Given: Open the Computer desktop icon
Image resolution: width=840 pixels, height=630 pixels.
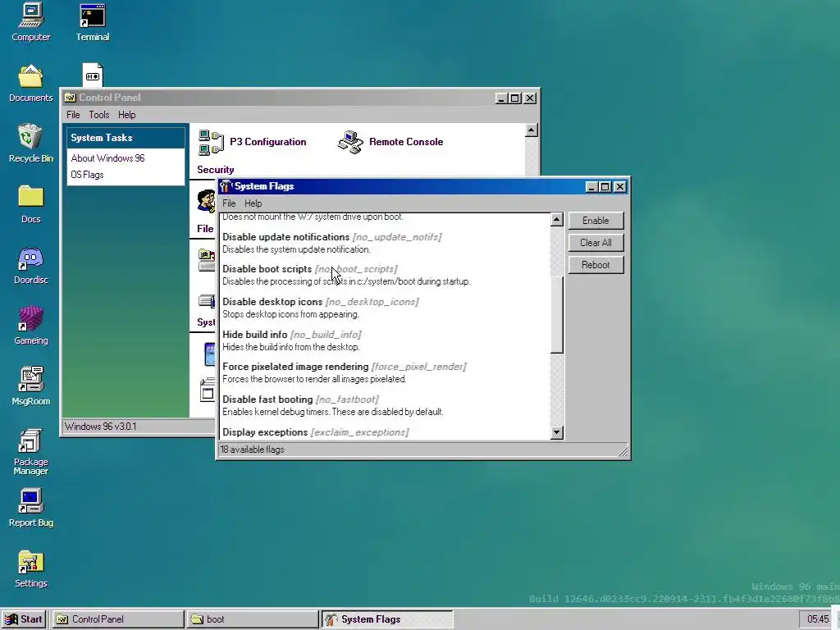Looking at the screenshot, I should point(30,22).
